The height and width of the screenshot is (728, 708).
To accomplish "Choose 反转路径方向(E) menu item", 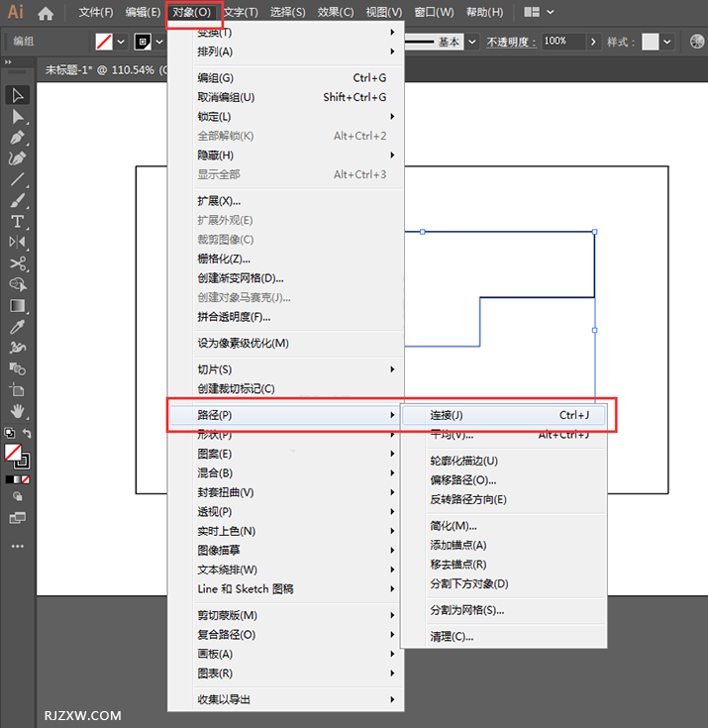I will (504, 499).
